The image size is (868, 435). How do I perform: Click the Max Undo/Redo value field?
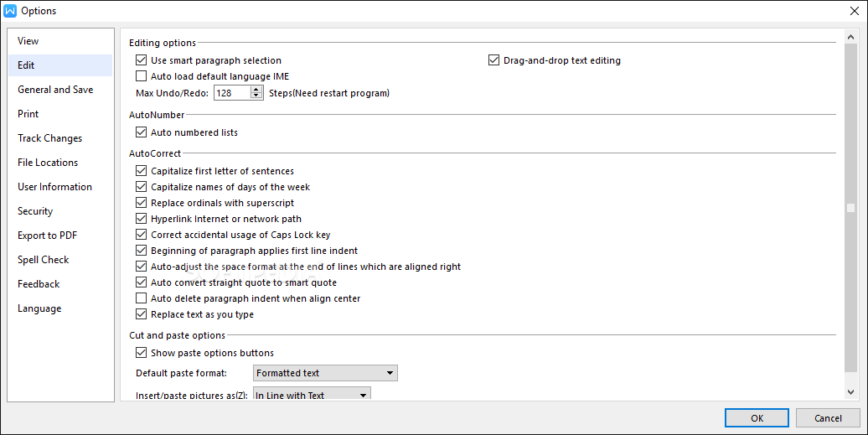click(233, 93)
